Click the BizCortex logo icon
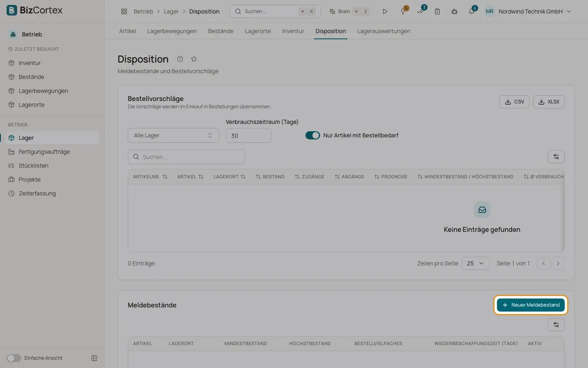The height and width of the screenshot is (368, 588). pos(12,10)
